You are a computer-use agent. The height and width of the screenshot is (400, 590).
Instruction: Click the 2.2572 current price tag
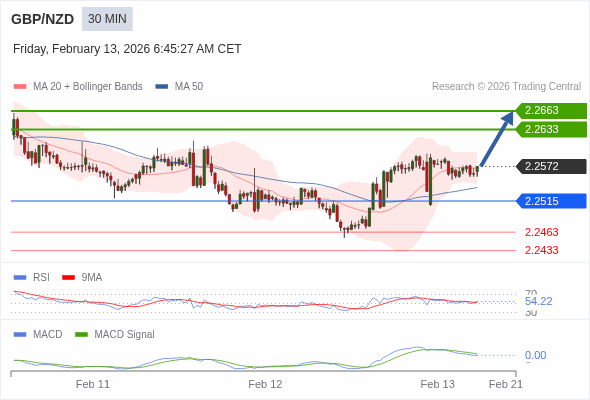tap(551, 166)
